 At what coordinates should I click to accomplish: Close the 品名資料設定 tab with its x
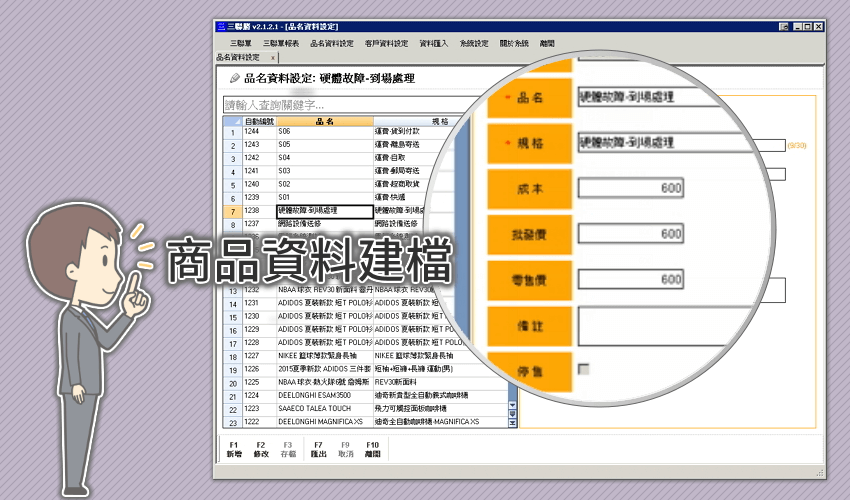pyautogui.click(x=273, y=57)
